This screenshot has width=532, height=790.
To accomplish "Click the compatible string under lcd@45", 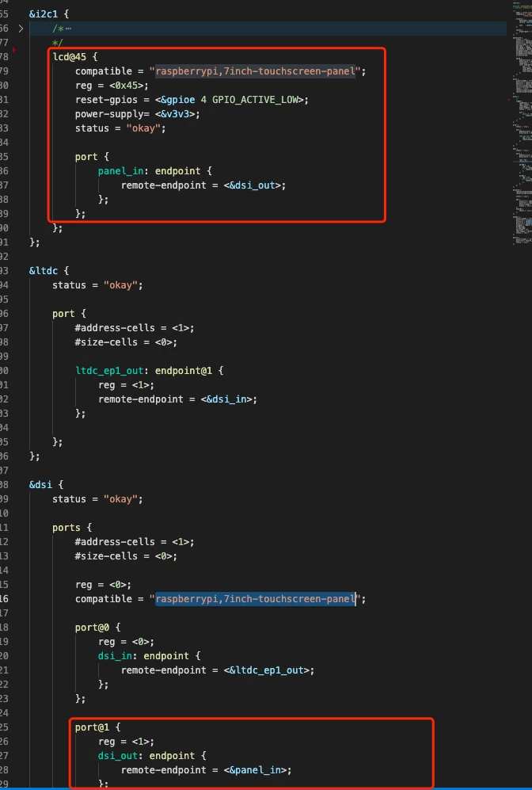I will pyautogui.click(x=255, y=71).
